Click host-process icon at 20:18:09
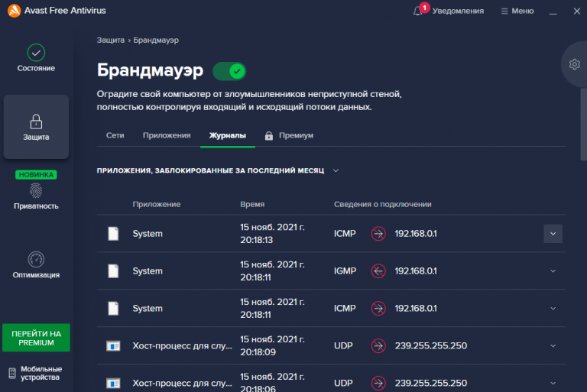The image size is (587, 392). [x=113, y=346]
